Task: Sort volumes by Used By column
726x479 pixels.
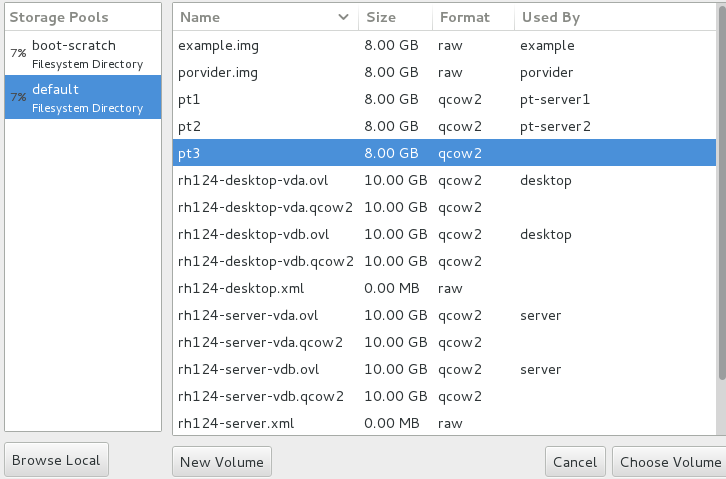Action: click(615, 17)
